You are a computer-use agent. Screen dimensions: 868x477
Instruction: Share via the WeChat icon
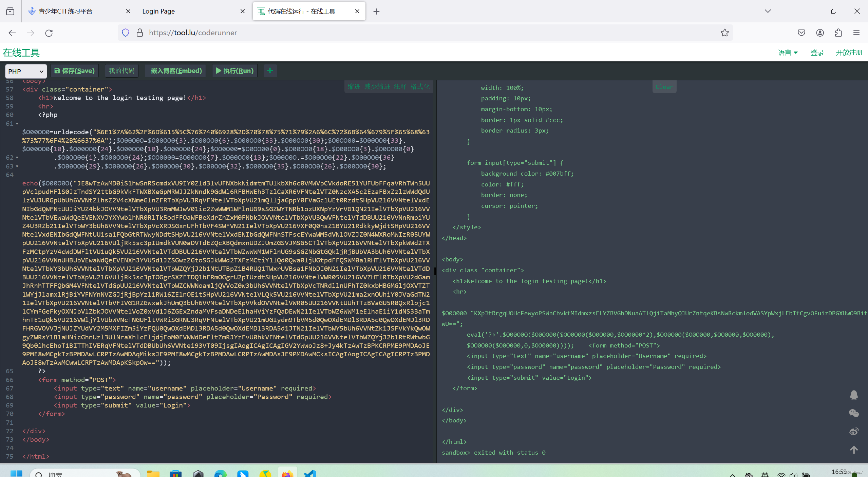(x=854, y=413)
